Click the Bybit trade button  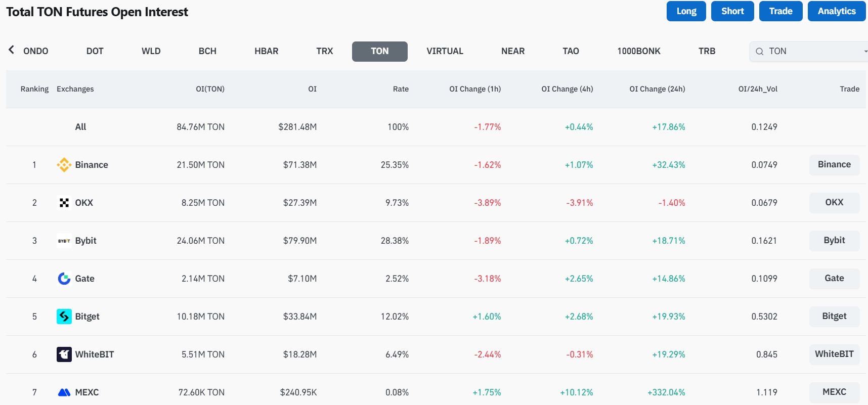[x=834, y=241]
